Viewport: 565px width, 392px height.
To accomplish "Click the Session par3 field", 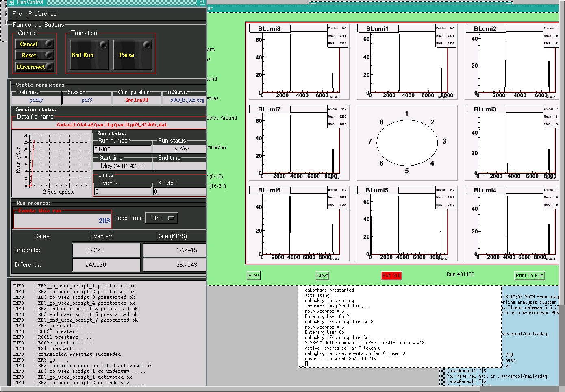I will (87, 100).
